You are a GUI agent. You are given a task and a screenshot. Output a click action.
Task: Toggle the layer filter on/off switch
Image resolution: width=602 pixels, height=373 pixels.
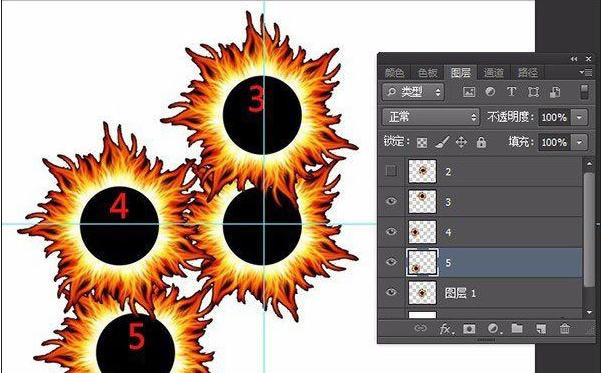(584, 92)
